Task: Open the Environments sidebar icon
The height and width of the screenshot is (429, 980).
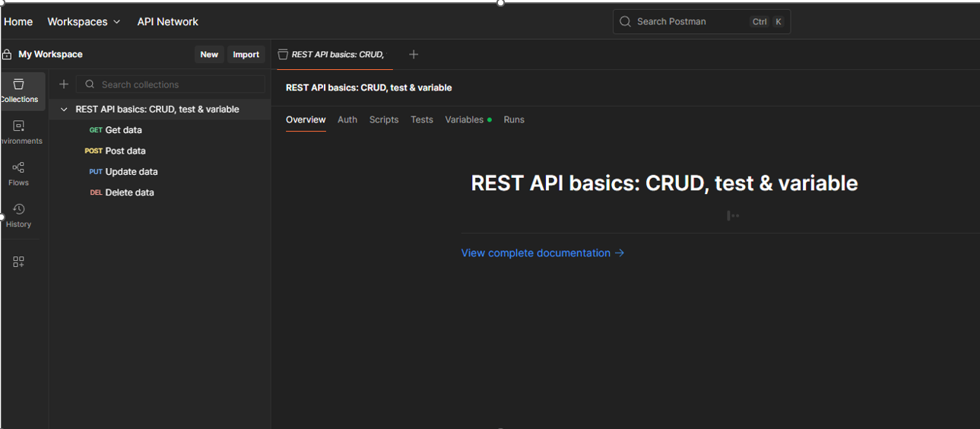Action: pyautogui.click(x=19, y=132)
